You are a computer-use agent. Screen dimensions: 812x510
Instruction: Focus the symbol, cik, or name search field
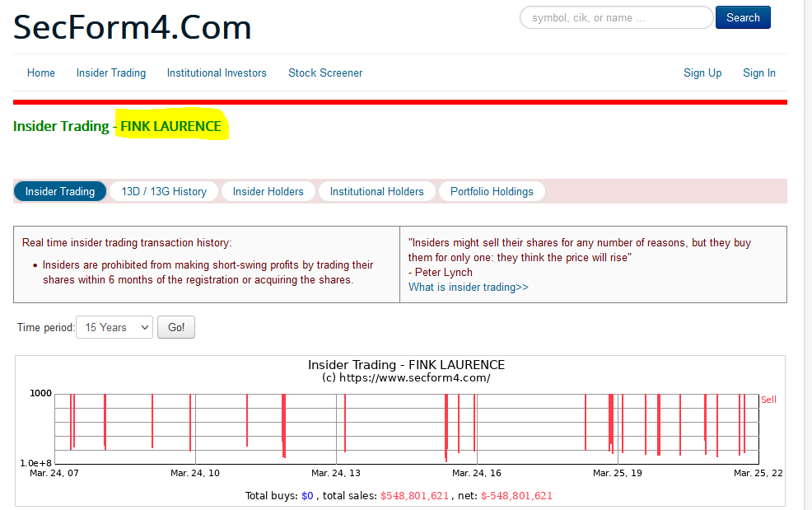pyautogui.click(x=616, y=17)
